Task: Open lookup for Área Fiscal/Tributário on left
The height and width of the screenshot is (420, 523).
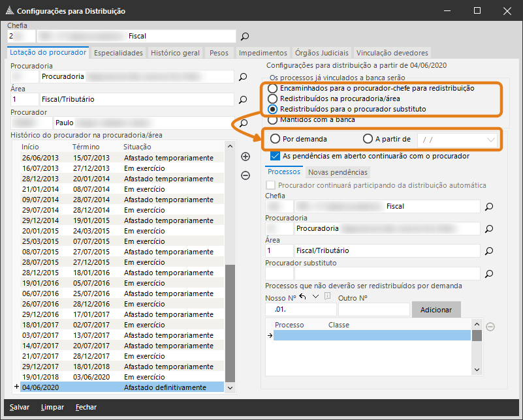Action: coord(243,100)
